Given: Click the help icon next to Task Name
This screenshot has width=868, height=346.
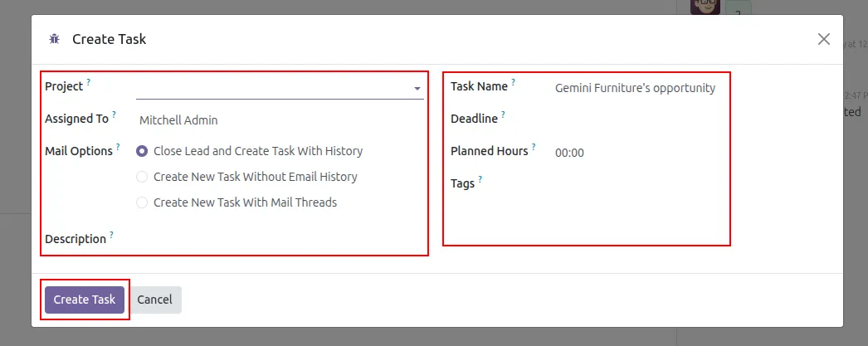Looking at the screenshot, I should (513, 82).
